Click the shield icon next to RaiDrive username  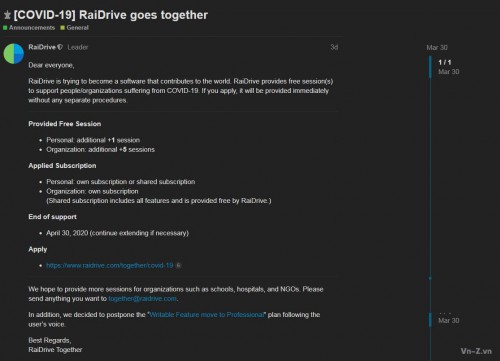point(60,47)
